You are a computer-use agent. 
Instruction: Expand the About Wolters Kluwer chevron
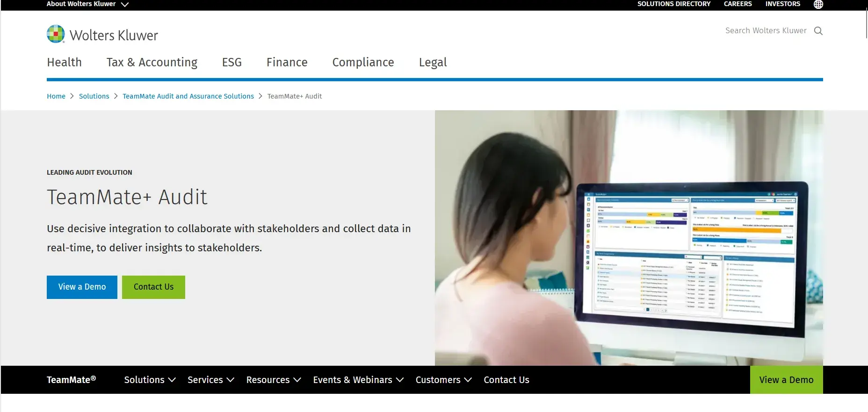pos(125,4)
